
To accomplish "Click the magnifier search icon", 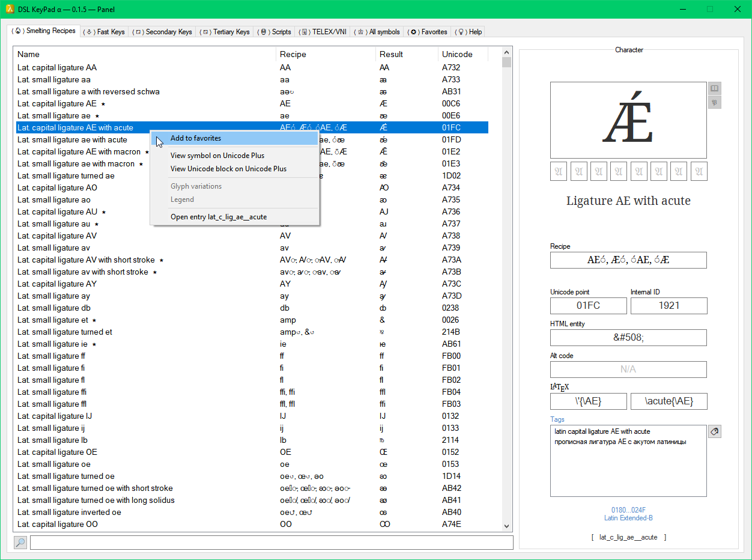I will pyautogui.click(x=20, y=543).
